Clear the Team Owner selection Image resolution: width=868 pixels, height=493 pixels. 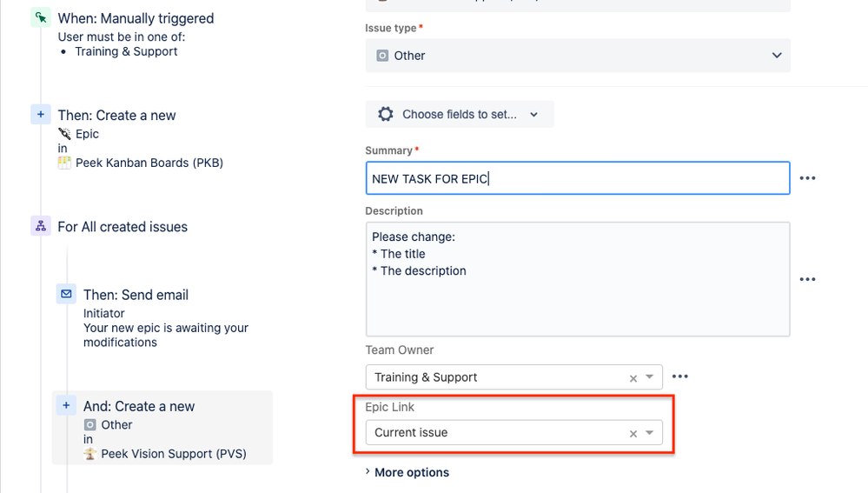pos(633,378)
